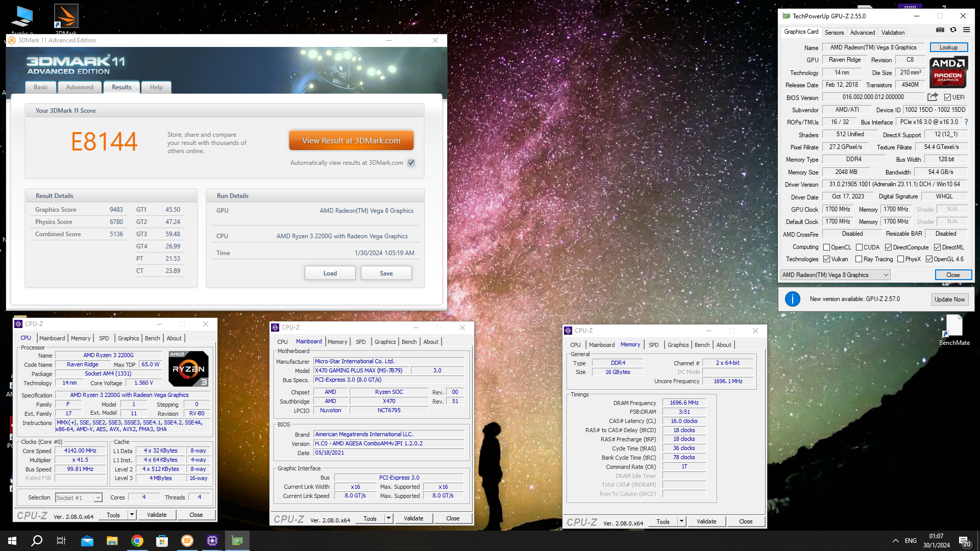Click the BIOS version share/export icon
Screen dimensions: 980x551
click(933, 97)
